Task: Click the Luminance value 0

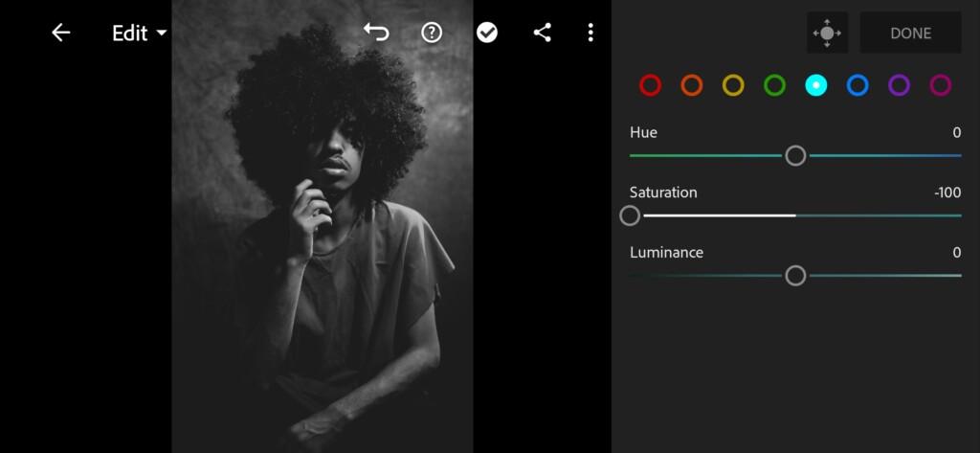Action: (956, 253)
